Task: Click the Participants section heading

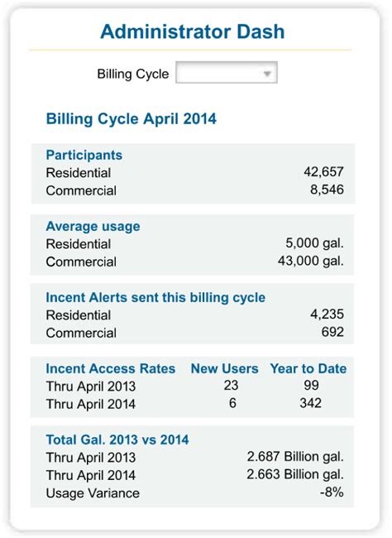Action: (x=84, y=155)
